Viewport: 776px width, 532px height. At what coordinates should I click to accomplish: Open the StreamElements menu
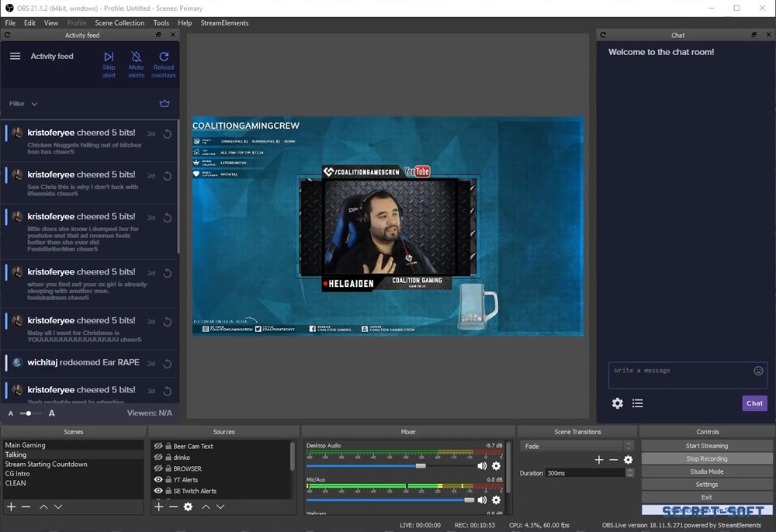pos(225,22)
